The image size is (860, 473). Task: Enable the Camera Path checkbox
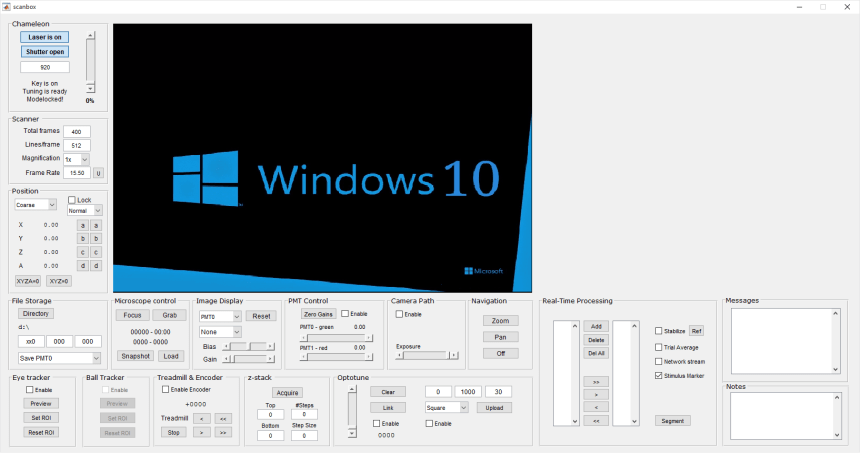coord(399,314)
